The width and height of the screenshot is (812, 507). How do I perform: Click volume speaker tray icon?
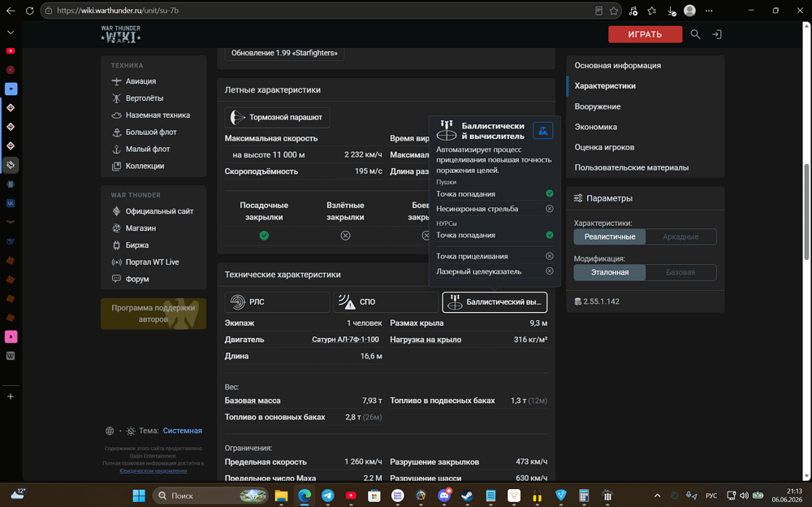point(744,496)
